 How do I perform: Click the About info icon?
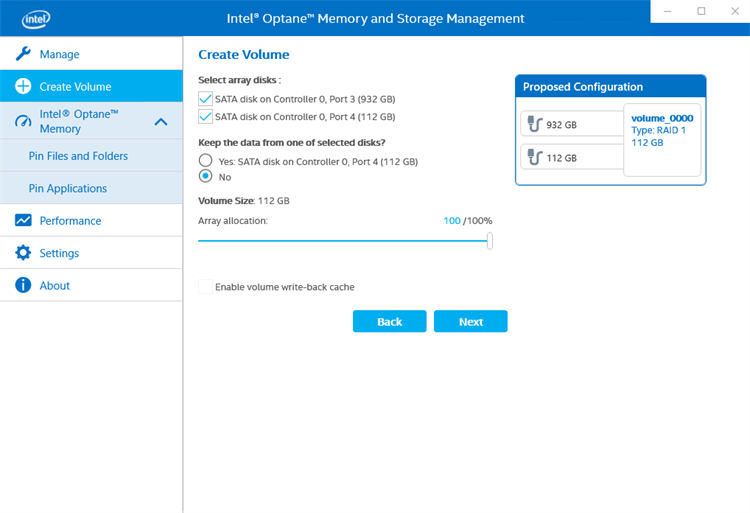click(x=23, y=286)
